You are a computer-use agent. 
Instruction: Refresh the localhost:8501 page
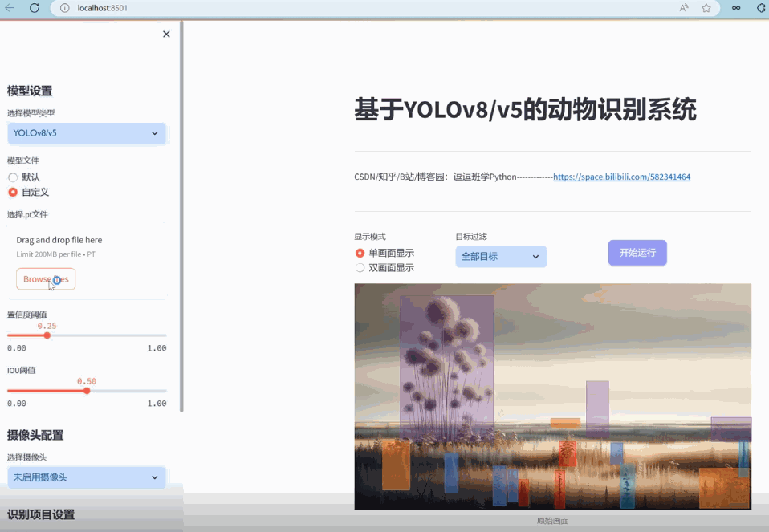(x=33, y=9)
